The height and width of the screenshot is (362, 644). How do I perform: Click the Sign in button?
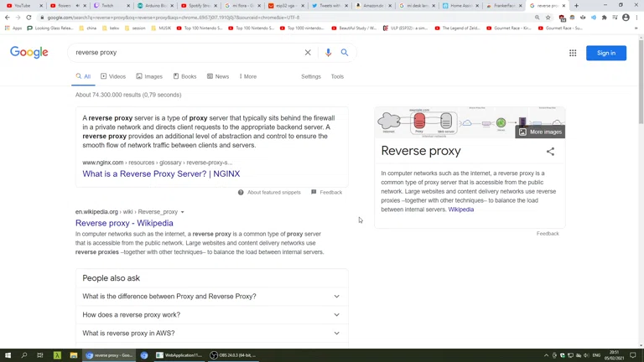pyautogui.click(x=605, y=53)
